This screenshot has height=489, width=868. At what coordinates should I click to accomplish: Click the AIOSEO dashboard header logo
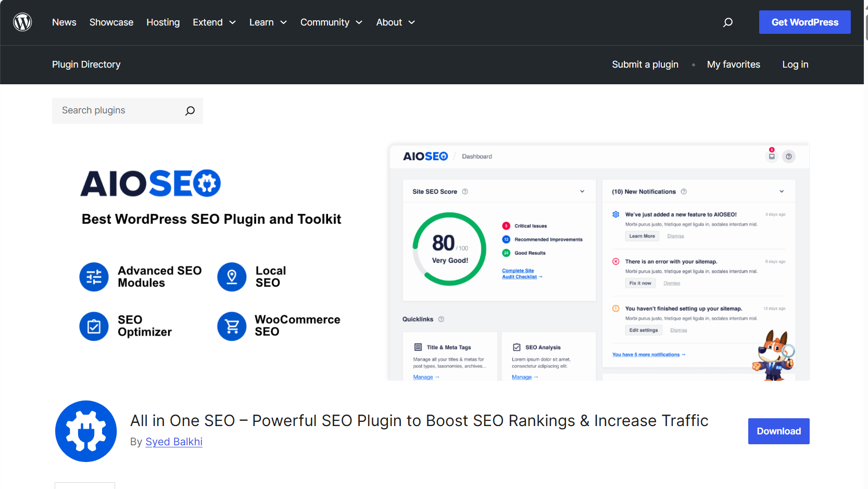425,156
